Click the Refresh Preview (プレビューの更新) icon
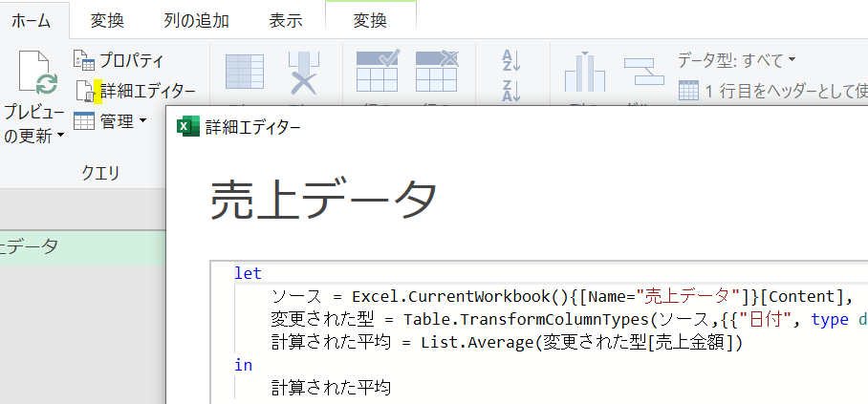This screenshot has width=868, height=404. pos(33,73)
